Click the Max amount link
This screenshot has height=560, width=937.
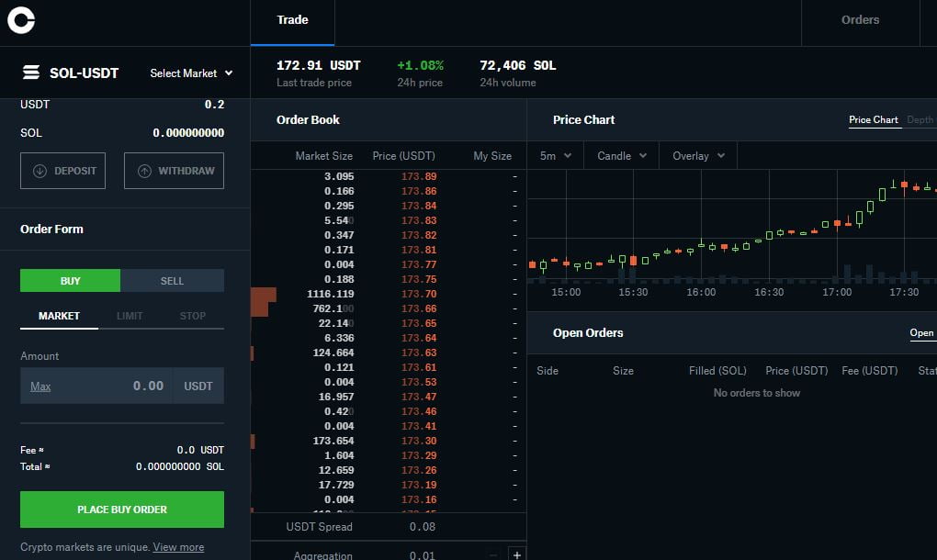(40, 386)
